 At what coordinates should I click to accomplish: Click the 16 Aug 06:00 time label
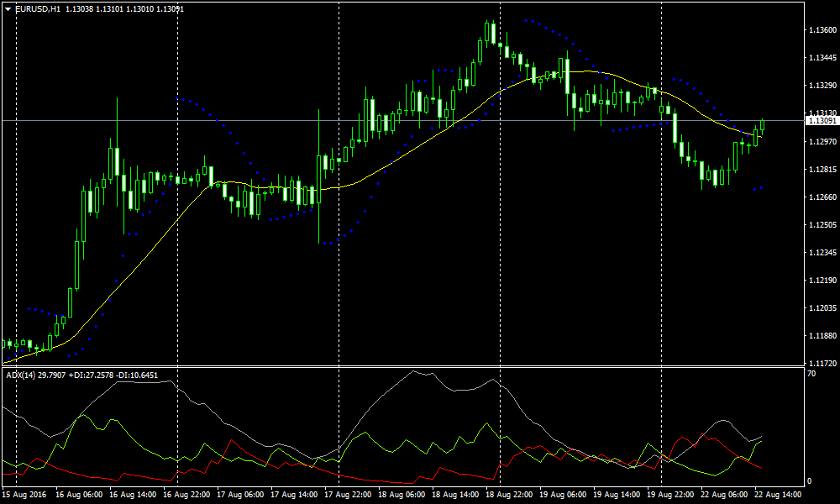80,496
